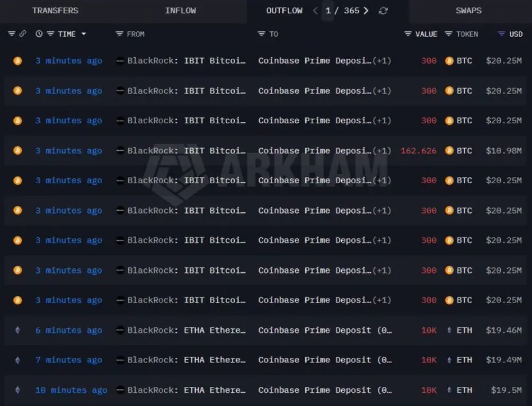Click the total pages number 365
The height and width of the screenshot is (406, 532).
click(351, 11)
